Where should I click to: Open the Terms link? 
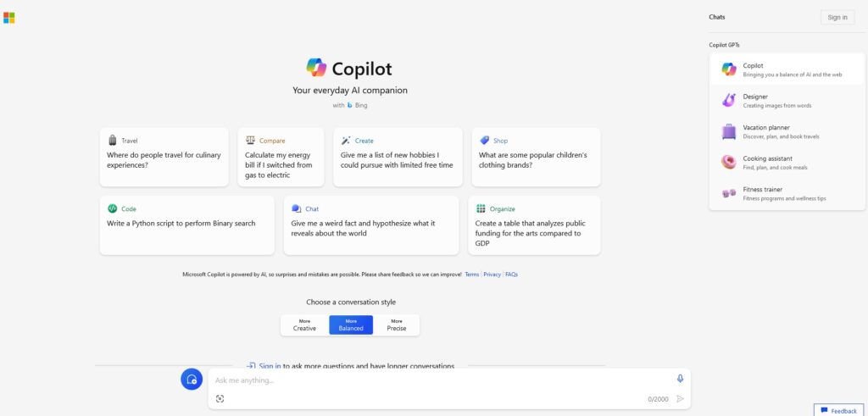(x=471, y=275)
